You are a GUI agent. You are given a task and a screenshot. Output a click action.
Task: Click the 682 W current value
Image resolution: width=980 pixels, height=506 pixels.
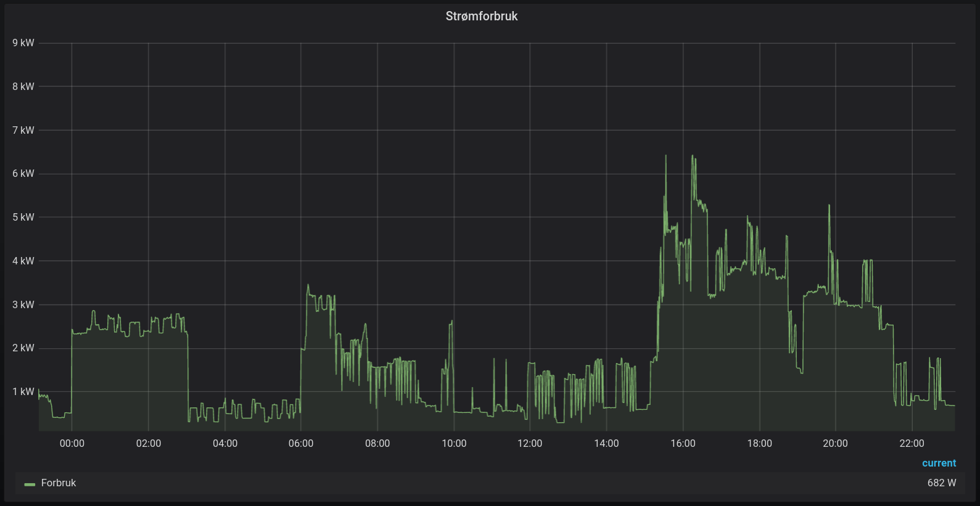click(x=941, y=483)
